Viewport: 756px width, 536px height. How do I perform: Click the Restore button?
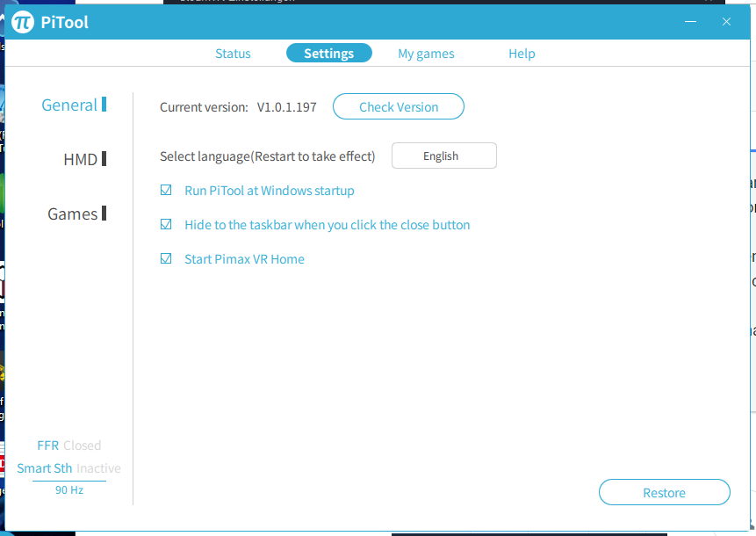pyautogui.click(x=665, y=492)
